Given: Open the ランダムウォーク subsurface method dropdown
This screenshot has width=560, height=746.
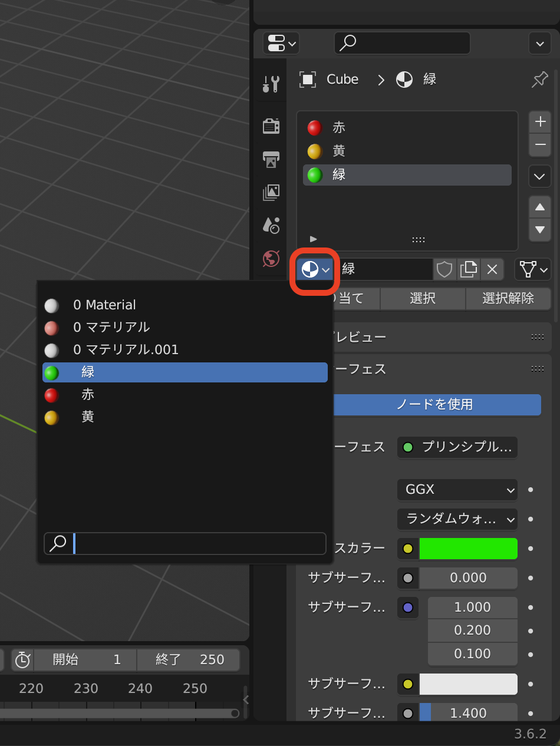Looking at the screenshot, I should pyautogui.click(x=457, y=519).
